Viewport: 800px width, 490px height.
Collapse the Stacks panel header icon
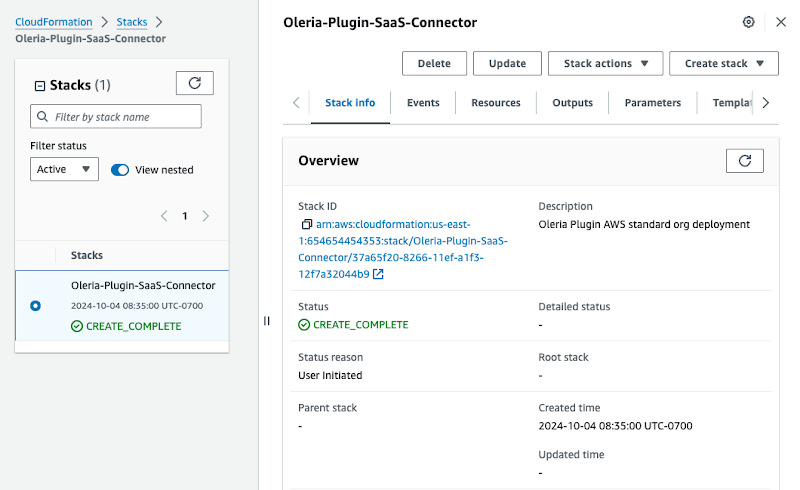point(40,86)
